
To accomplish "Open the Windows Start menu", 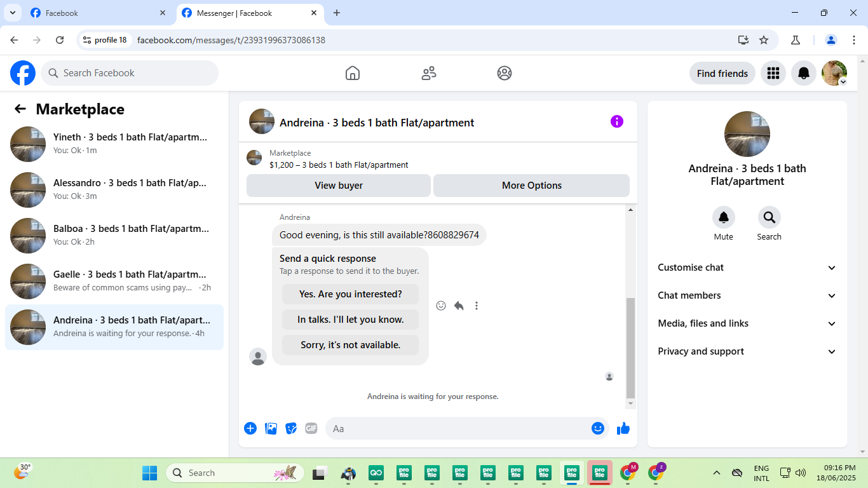I will coord(150,473).
